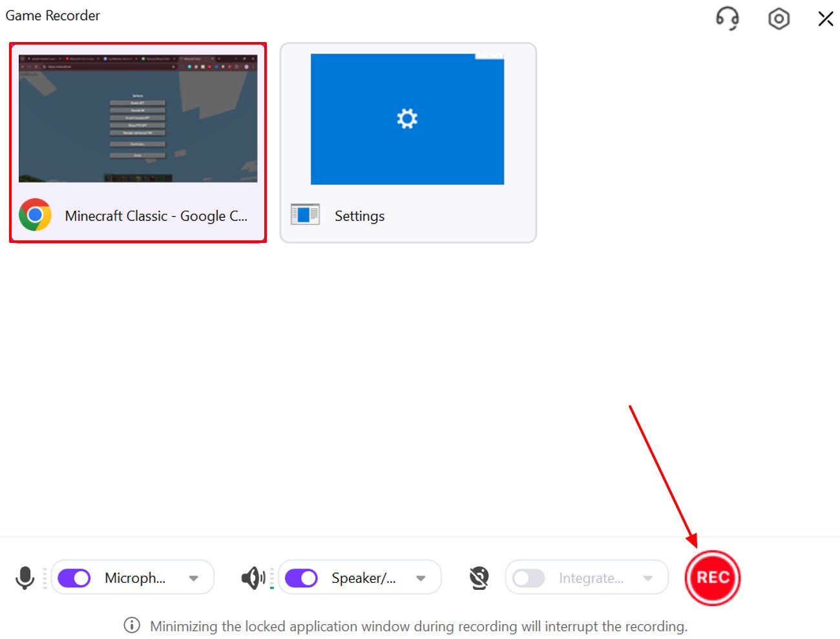
Task: Open the speaker device dropdown
Action: 421,577
